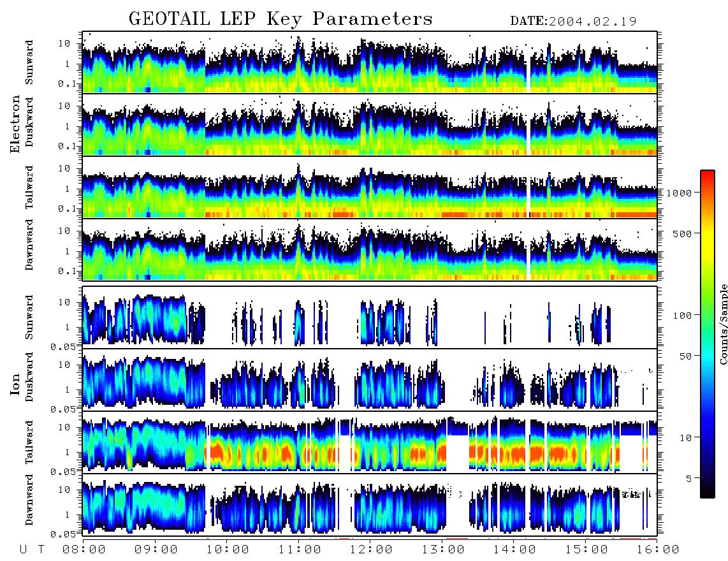Click the Ion Duskward spectrogram panel
Image resolution: width=728 pixels, height=561 pixels.
(370, 380)
